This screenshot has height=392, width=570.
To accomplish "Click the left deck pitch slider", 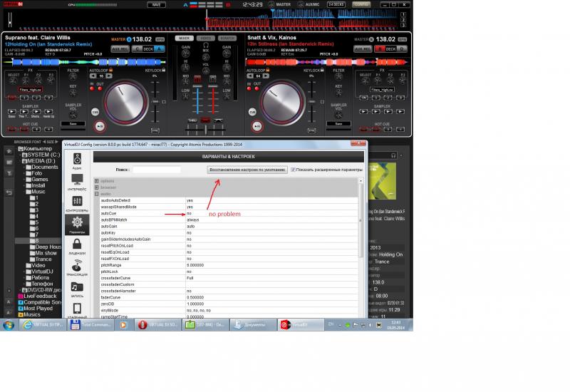I will click(x=155, y=102).
